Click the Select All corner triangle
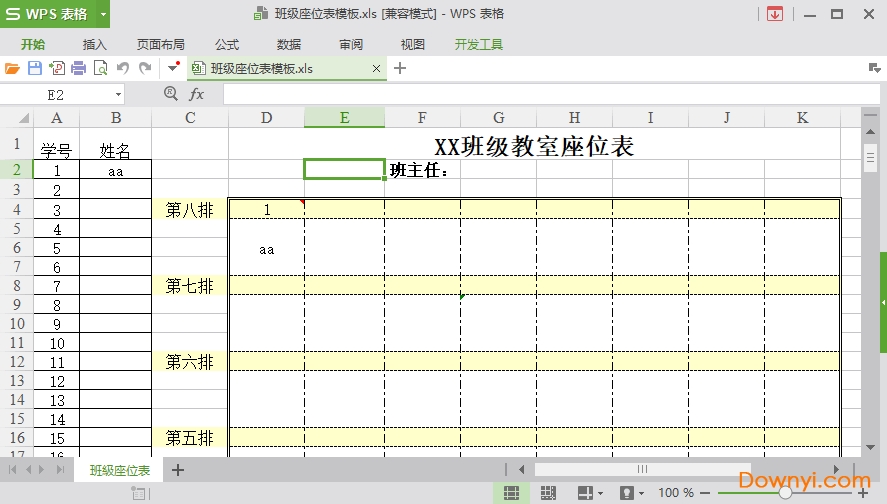This screenshot has height=504, width=887. coord(23,118)
